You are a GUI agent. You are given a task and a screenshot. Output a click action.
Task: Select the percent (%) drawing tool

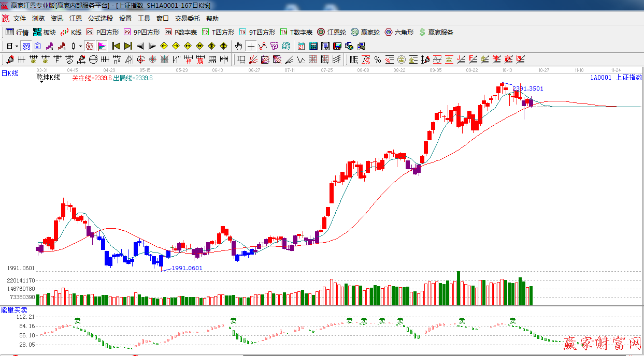click(x=378, y=60)
